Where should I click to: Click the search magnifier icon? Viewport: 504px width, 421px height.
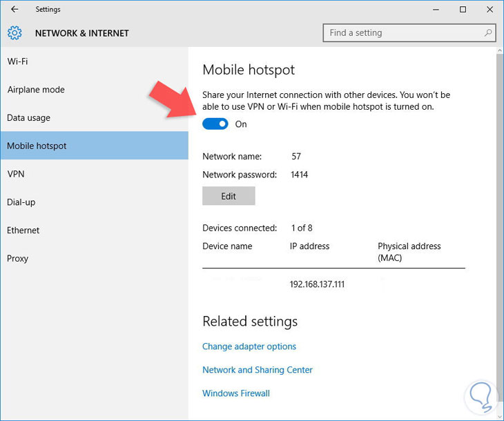(488, 32)
